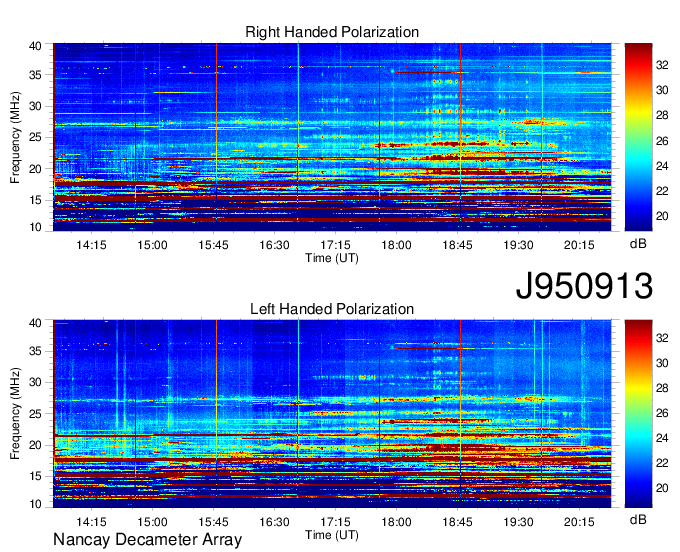Click the 10 frequency tick on top plot
680x552 pixels.
tap(36, 227)
